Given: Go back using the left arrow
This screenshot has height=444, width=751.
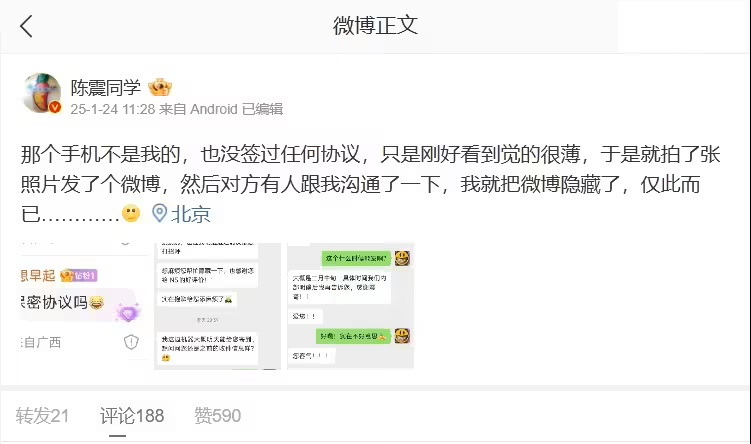Looking at the screenshot, I should tap(26, 26).
